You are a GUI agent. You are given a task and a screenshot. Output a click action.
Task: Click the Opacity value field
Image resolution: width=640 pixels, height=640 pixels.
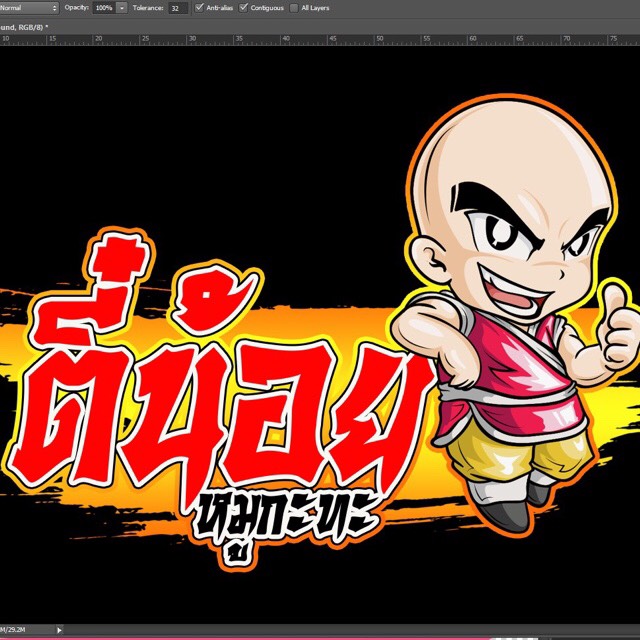coord(104,7)
